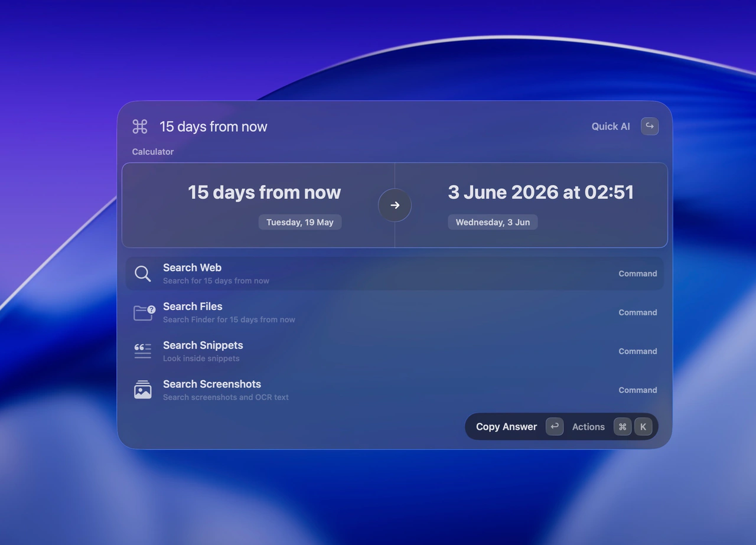Image resolution: width=756 pixels, height=545 pixels.
Task: Click the 'Wednesday, 3 Jun' date badge
Action: [493, 222]
